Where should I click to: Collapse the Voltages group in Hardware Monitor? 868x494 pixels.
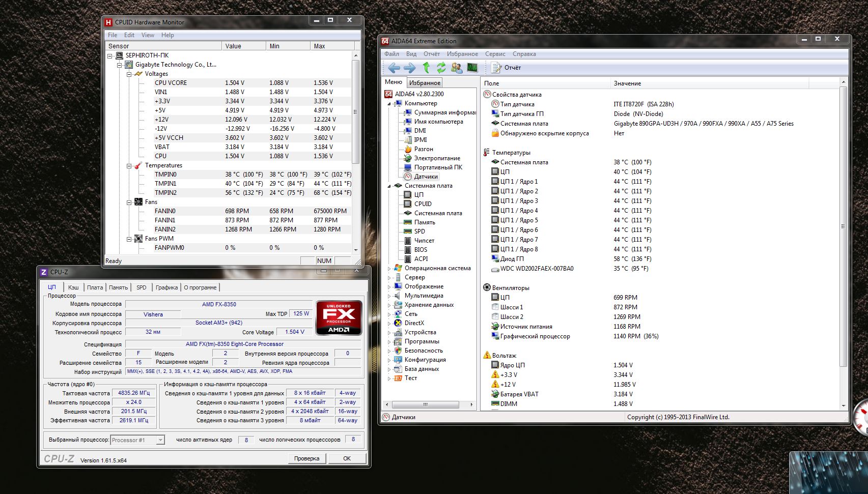pyautogui.click(x=129, y=74)
